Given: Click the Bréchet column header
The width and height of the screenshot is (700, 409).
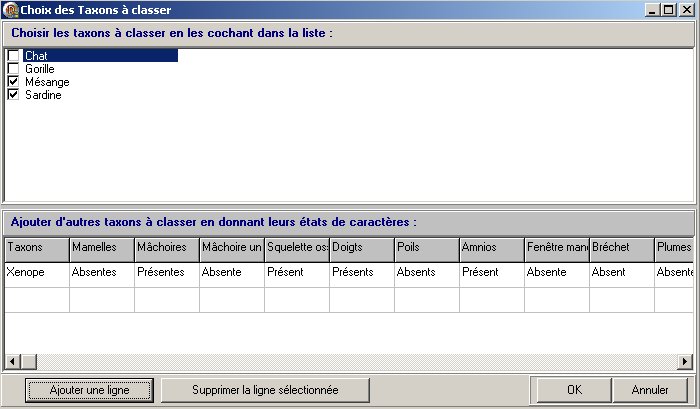Looking at the screenshot, I should point(621,247).
